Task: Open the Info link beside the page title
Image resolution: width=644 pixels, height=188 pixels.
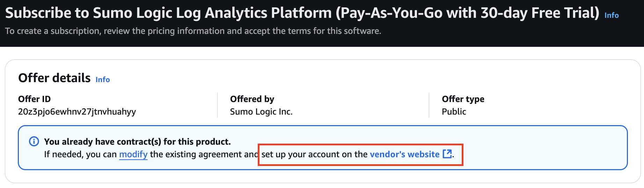Action: [612, 15]
